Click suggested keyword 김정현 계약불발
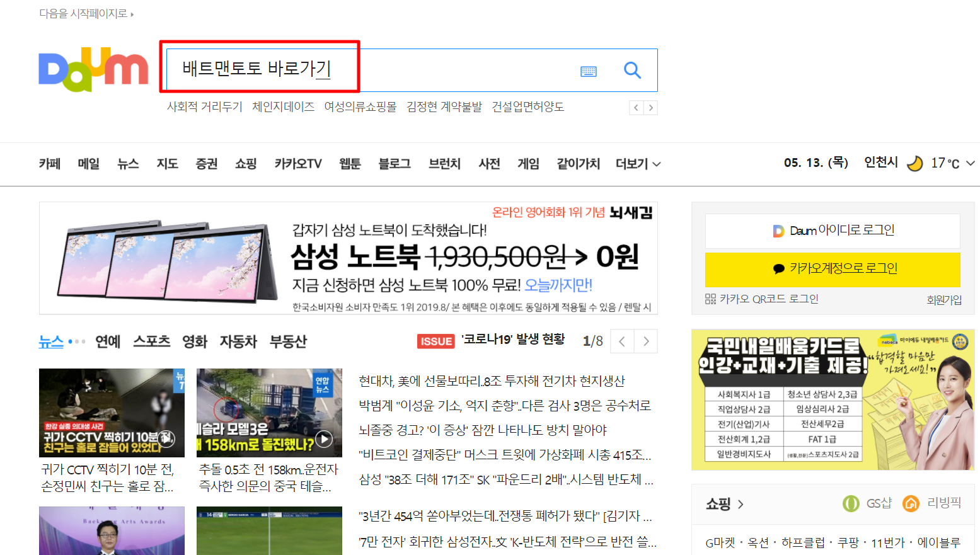 (444, 107)
